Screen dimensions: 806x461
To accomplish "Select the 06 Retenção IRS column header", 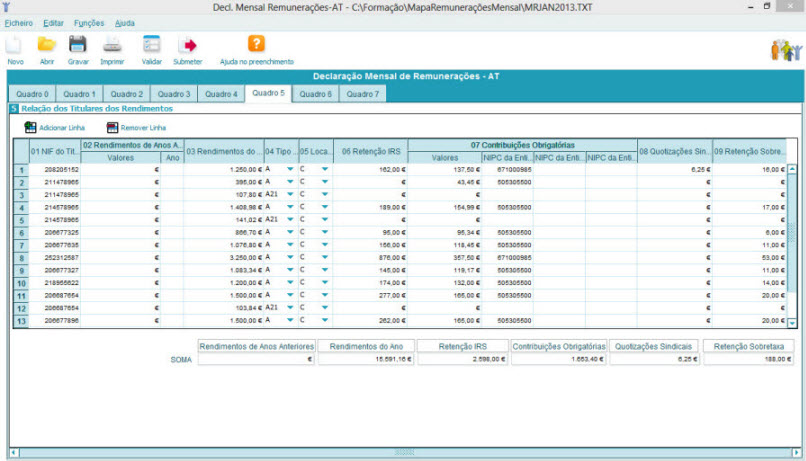I will coord(370,151).
